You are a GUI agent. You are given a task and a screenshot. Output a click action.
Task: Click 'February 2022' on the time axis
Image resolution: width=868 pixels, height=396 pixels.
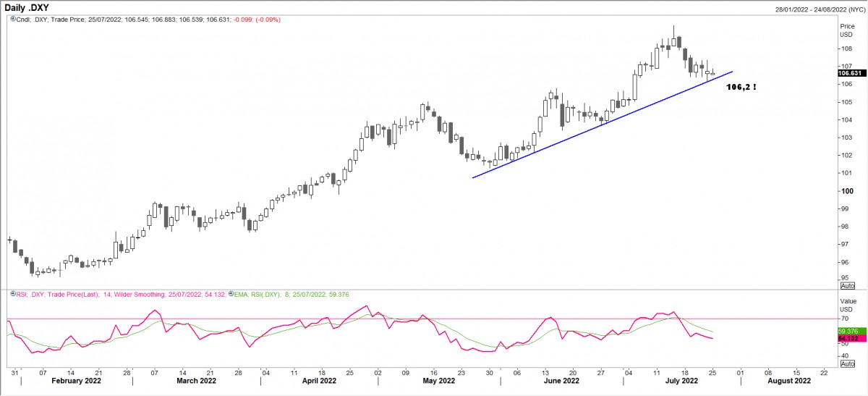(77, 380)
